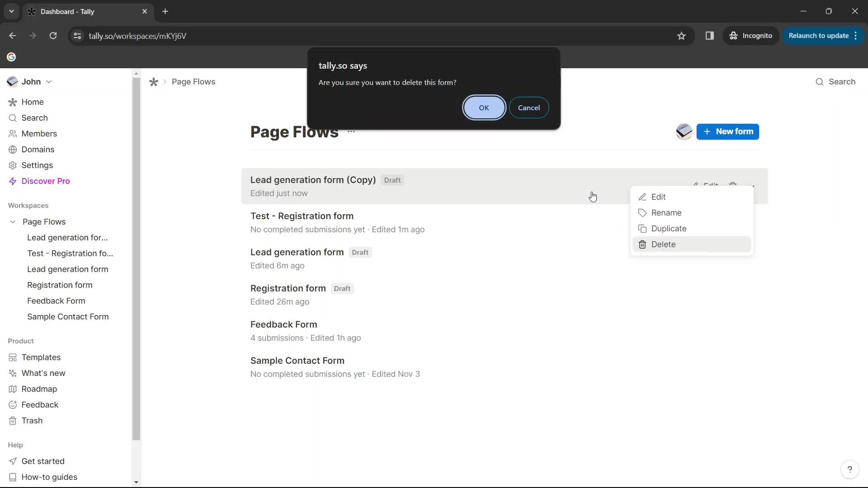The height and width of the screenshot is (488, 868).
Task: Expand the John account dropdown menu
Action: click(x=49, y=82)
